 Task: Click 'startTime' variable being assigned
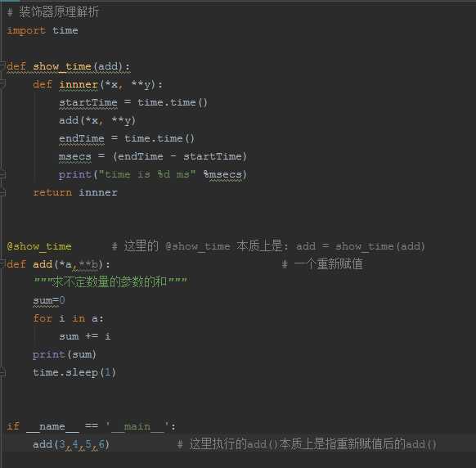(88, 102)
